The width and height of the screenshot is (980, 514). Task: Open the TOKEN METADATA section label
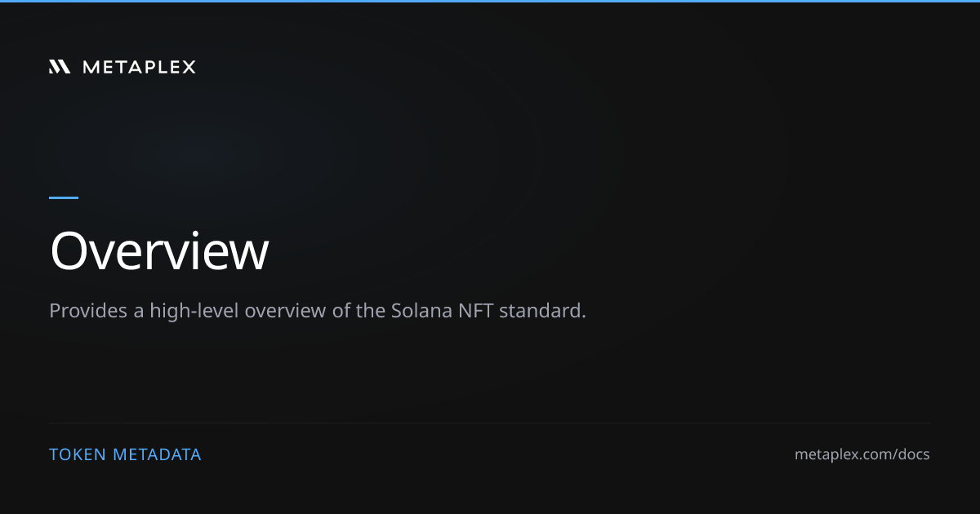pos(125,454)
